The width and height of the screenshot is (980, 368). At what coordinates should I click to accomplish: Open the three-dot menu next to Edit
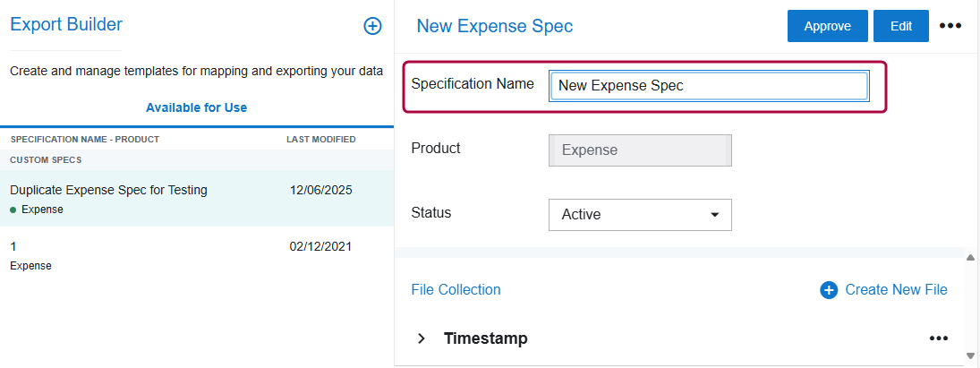(950, 26)
